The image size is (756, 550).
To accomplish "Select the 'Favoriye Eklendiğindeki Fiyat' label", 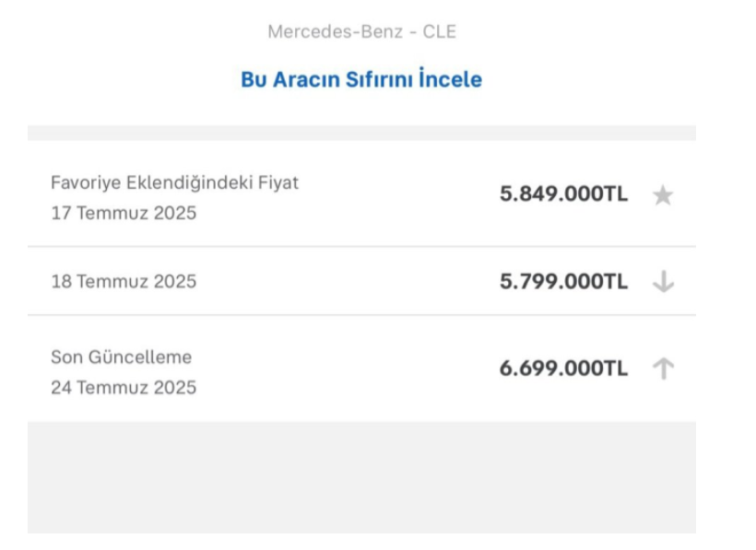I will (x=174, y=182).
